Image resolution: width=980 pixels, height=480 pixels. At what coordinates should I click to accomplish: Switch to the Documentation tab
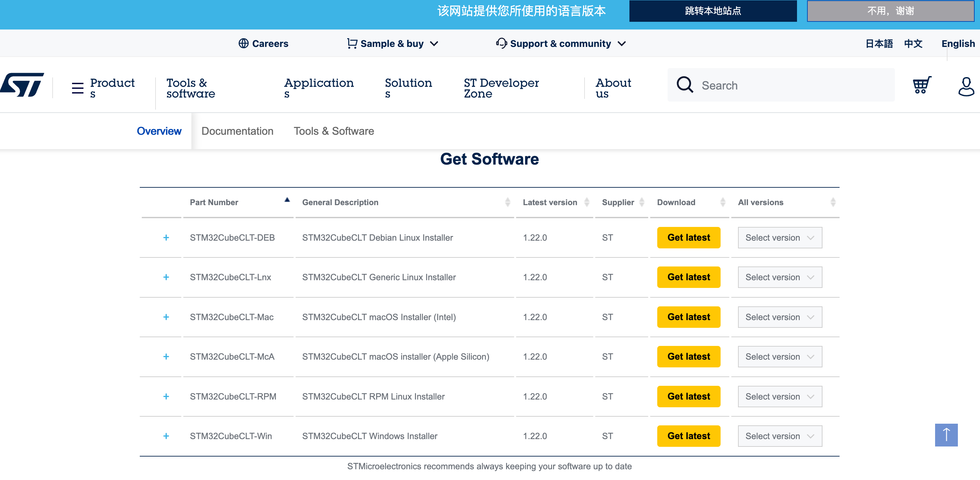tap(237, 131)
